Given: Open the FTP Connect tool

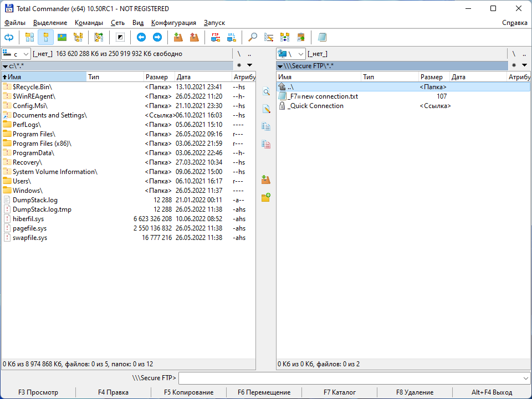Looking at the screenshot, I should 215,37.
